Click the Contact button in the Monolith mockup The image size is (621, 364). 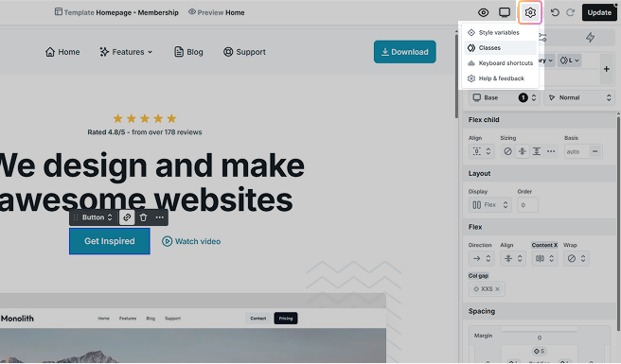[258, 318]
